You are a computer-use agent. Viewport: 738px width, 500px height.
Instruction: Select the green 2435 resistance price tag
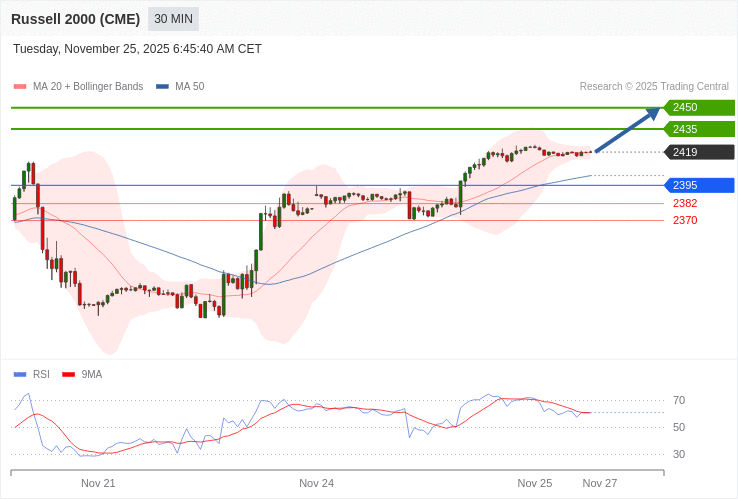pos(699,129)
